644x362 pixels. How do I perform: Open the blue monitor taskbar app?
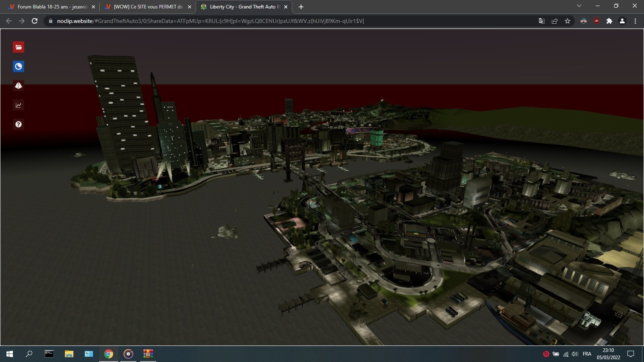(89, 354)
